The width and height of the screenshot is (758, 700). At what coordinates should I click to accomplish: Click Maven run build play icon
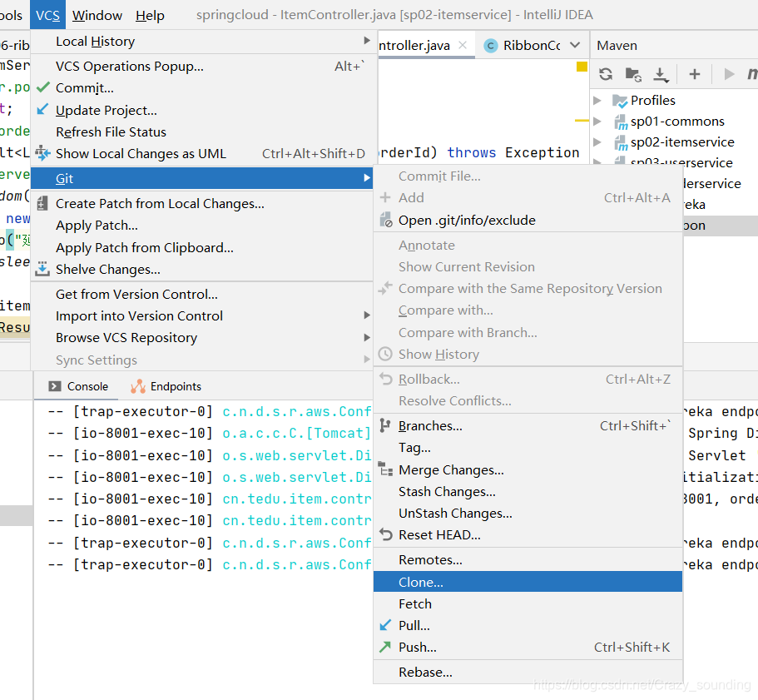pyautogui.click(x=729, y=74)
